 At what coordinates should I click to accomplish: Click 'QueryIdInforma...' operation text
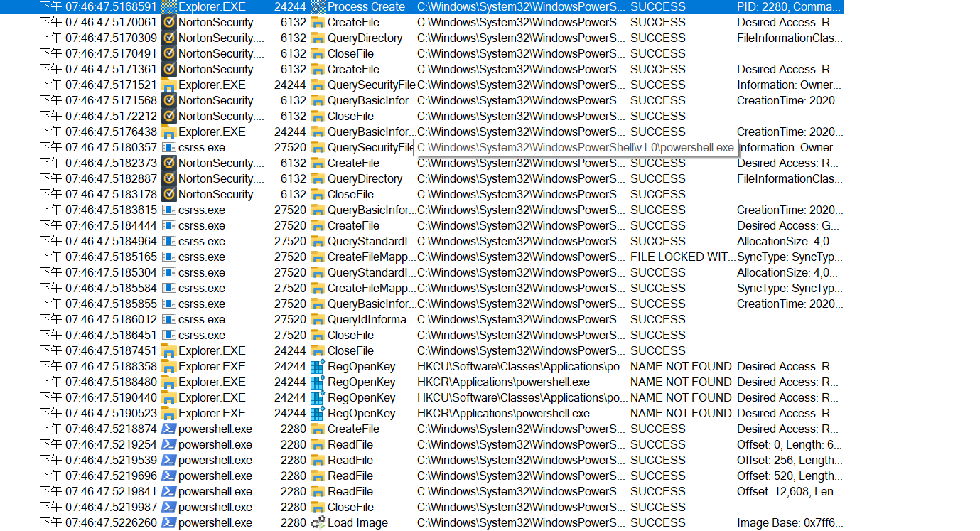[x=371, y=320]
